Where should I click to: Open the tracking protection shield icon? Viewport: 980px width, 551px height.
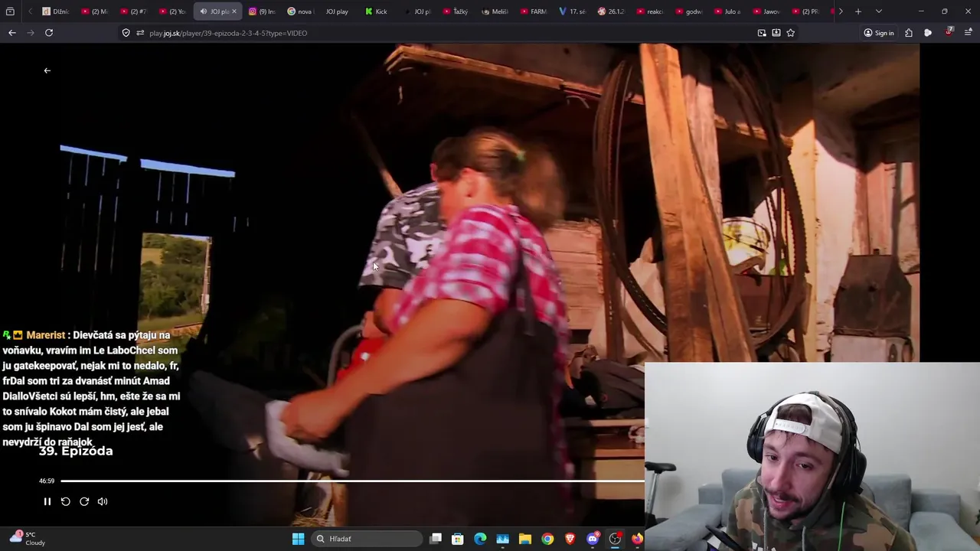pos(126,33)
